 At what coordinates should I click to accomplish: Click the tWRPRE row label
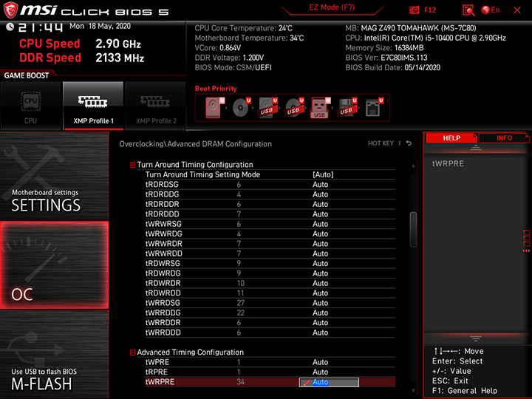(x=160, y=382)
